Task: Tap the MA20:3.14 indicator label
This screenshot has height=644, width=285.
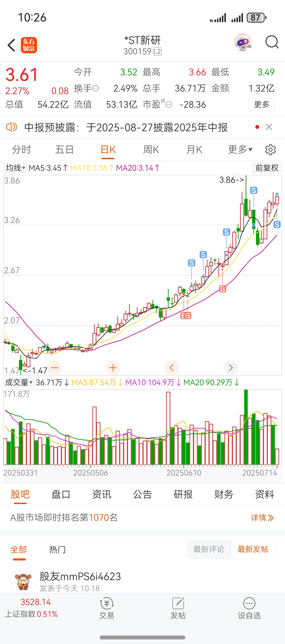Action: [138, 168]
